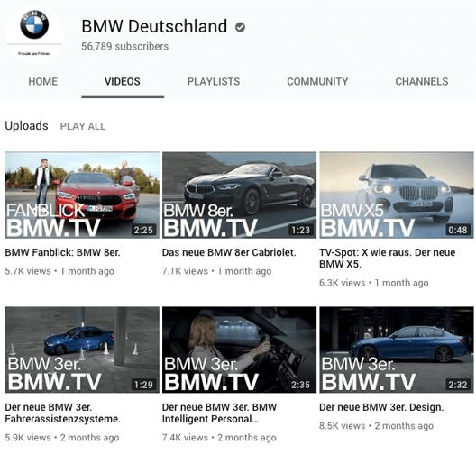Click the BMW Deutschland channel avatar logo

(x=34, y=34)
